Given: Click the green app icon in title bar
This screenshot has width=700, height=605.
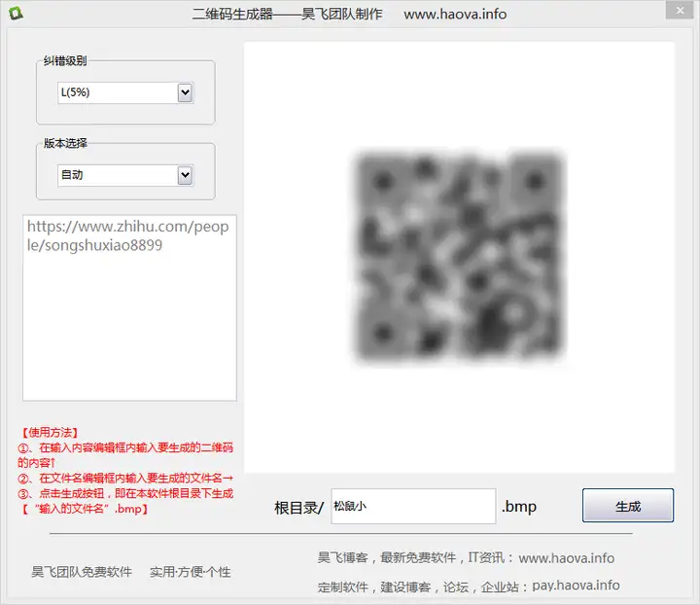Looking at the screenshot, I should 16,13.
